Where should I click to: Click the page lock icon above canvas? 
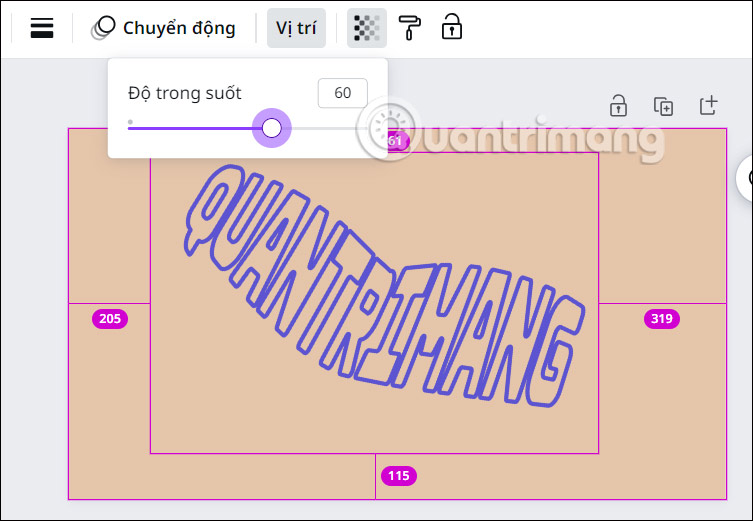point(618,106)
